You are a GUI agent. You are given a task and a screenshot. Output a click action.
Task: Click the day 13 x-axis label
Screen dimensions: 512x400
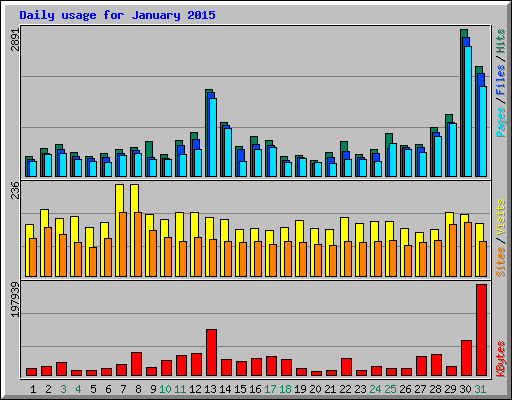tap(210, 389)
